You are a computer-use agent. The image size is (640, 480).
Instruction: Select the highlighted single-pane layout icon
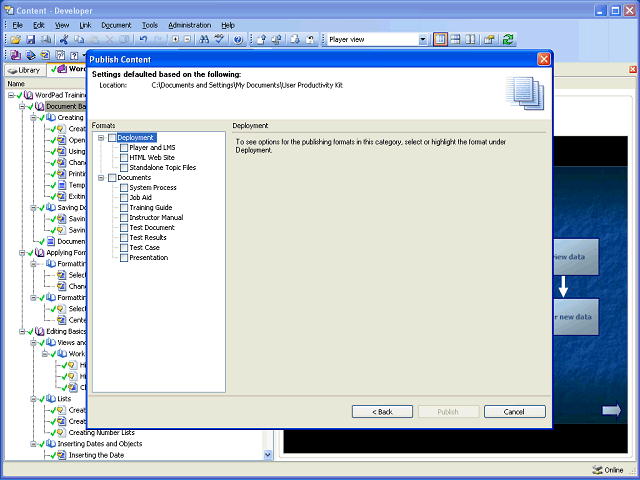440,40
